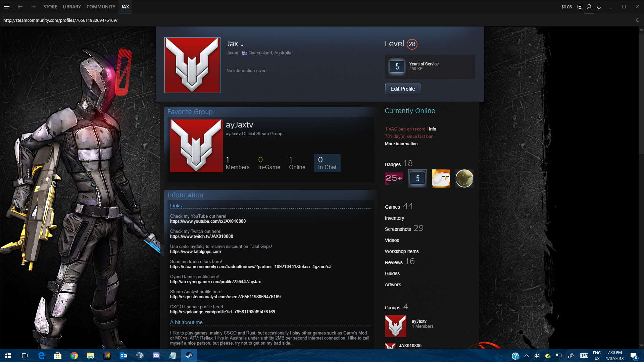Click the back navigation arrow
The image size is (644, 362).
[20, 7]
